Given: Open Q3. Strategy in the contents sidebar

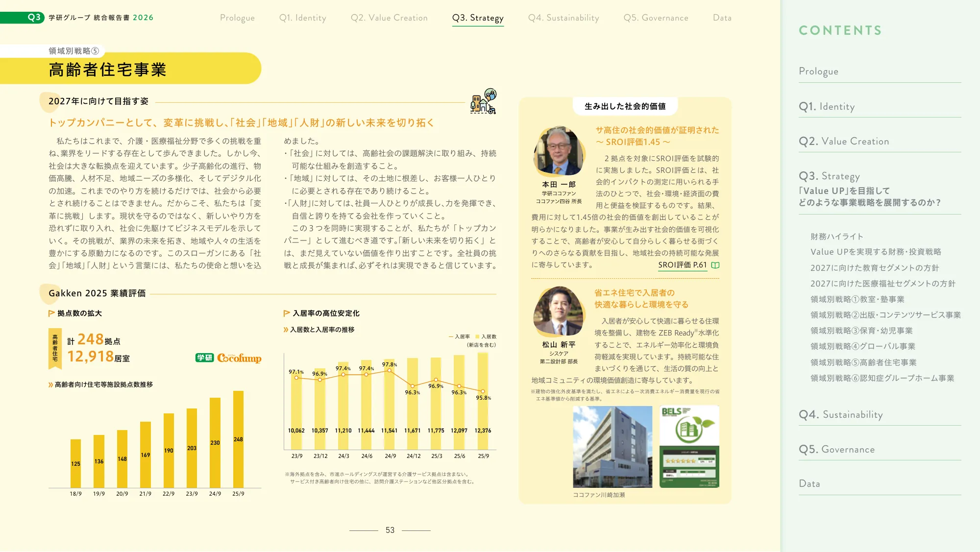Looking at the screenshot, I should (829, 176).
